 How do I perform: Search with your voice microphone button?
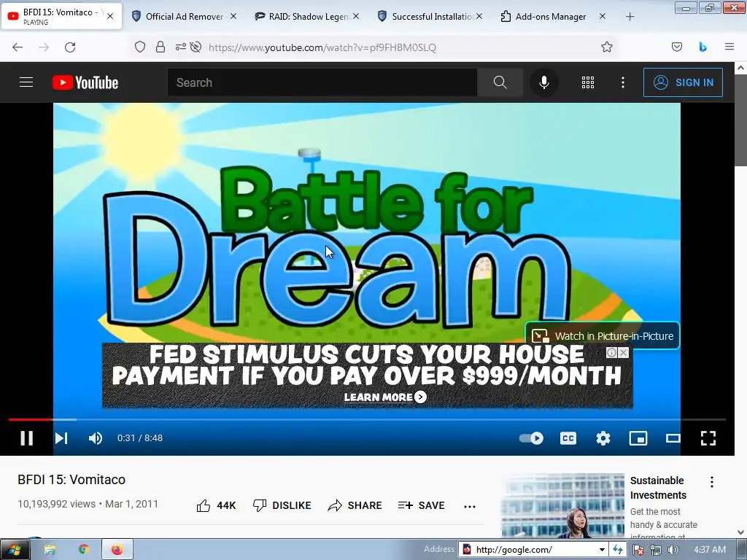click(543, 82)
